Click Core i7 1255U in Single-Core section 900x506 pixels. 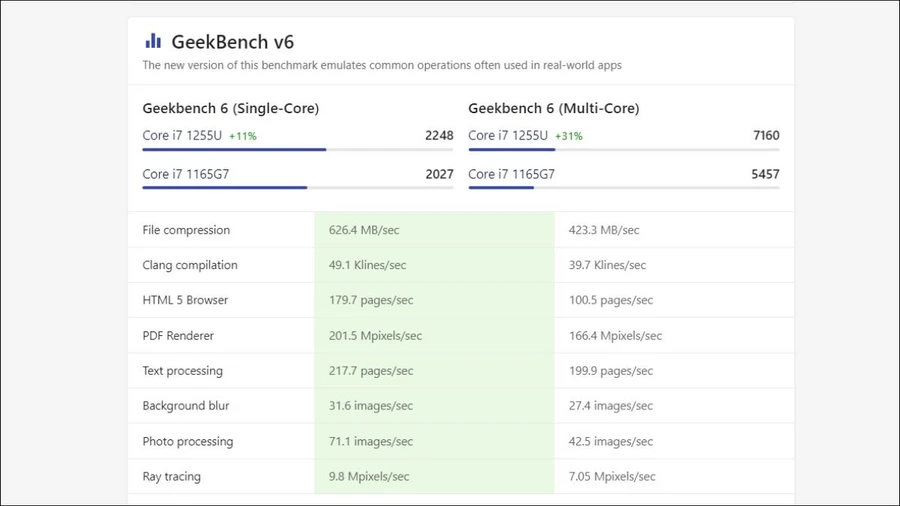click(x=182, y=135)
